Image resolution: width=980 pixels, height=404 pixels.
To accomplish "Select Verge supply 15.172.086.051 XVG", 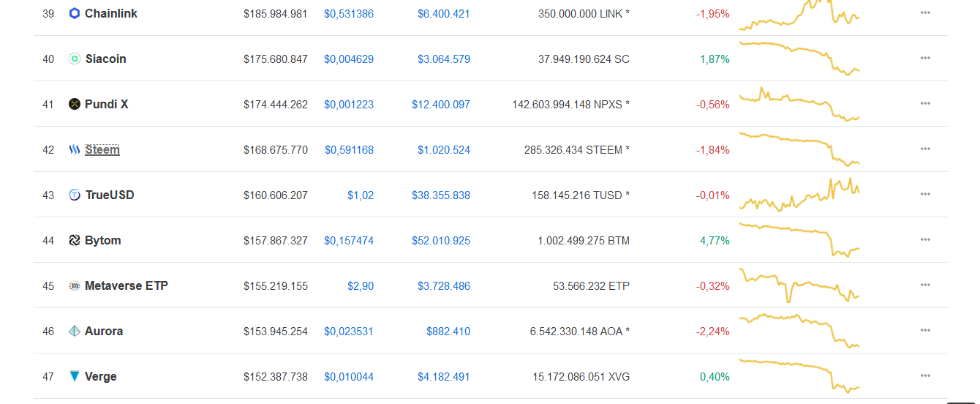I will click(x=581, y=377).
